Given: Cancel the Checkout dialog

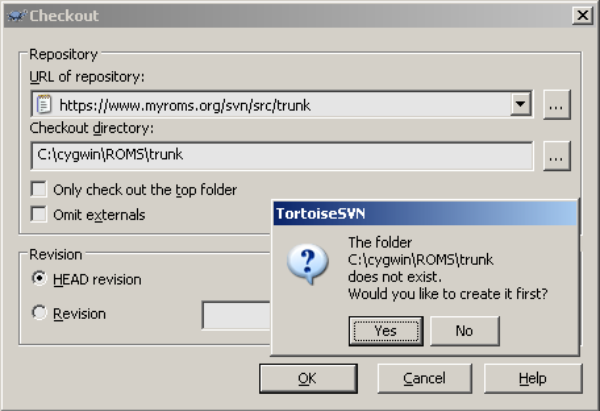Looking at the screenshot, I should (x=424, y=378).
